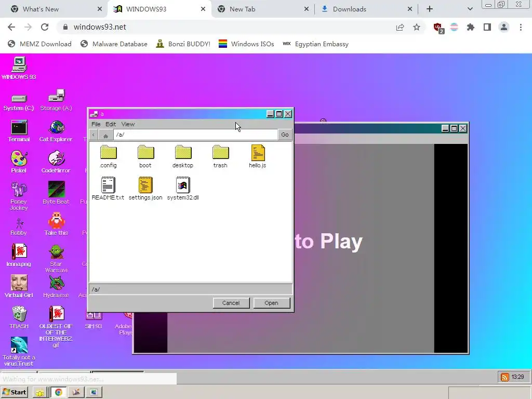Open the File menu in file dialog
532x399 pixels.
click(x=96, y=124)
